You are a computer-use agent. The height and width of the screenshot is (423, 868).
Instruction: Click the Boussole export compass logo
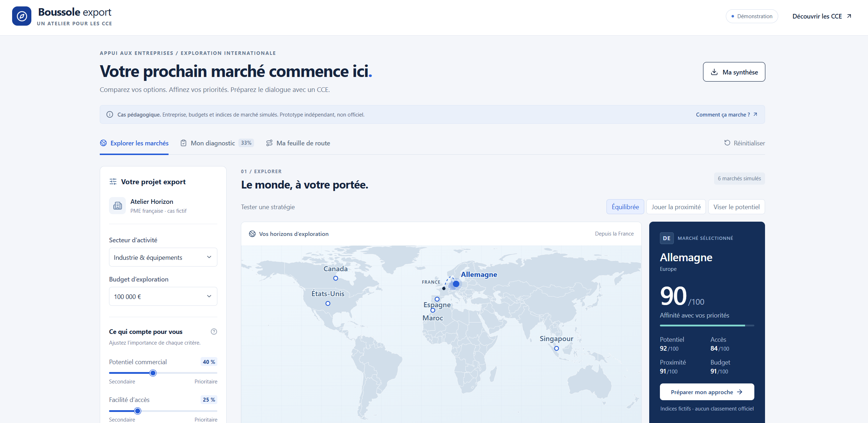[x=22, y=16]
